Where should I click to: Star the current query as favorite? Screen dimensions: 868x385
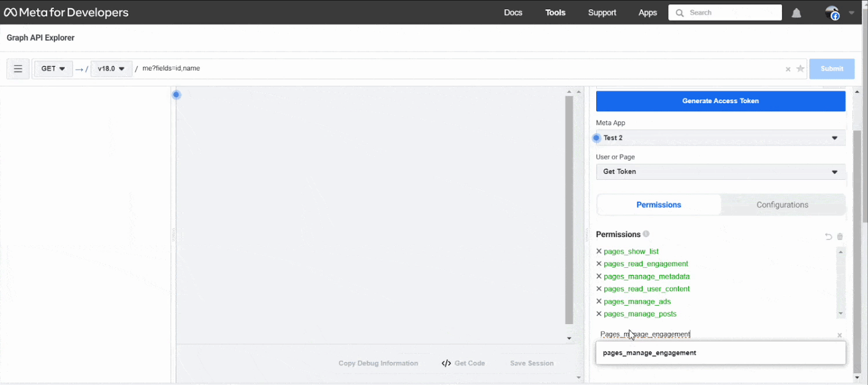(800, 68)
